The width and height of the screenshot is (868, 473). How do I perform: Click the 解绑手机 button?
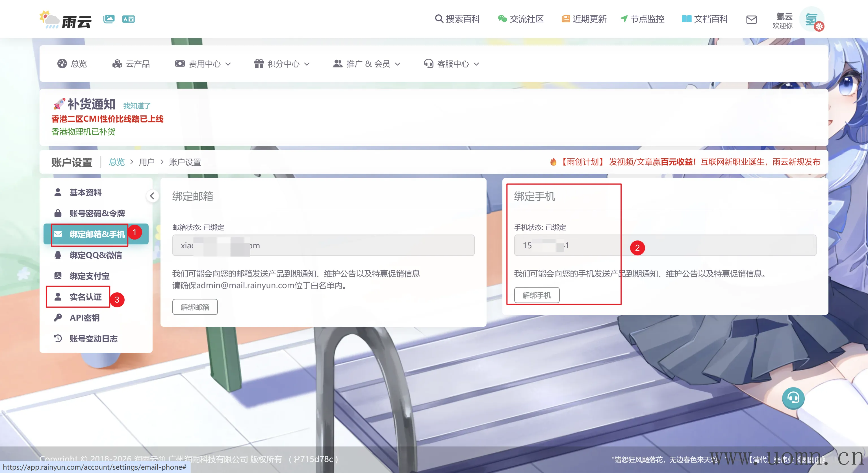(537, 295)
